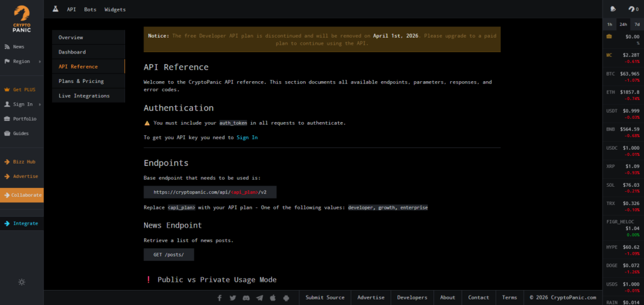Open the Apple app icon in footer

click(x=272, y=297)
